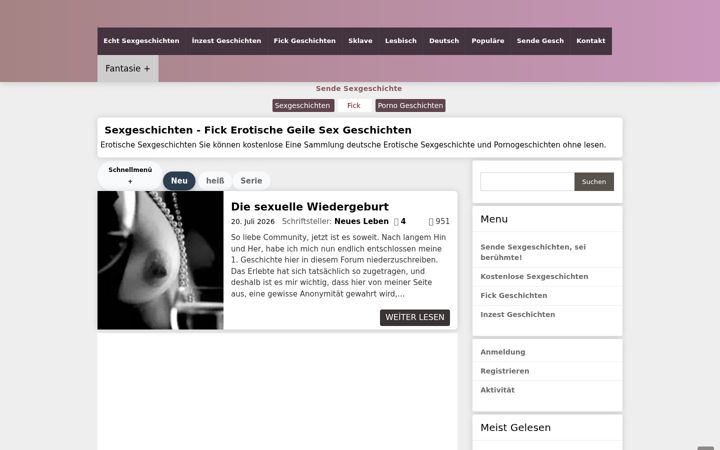
Task: Open the Fick Geschichten nav item in the top bar
Action: pyautogui.click(x=304, y=41)
